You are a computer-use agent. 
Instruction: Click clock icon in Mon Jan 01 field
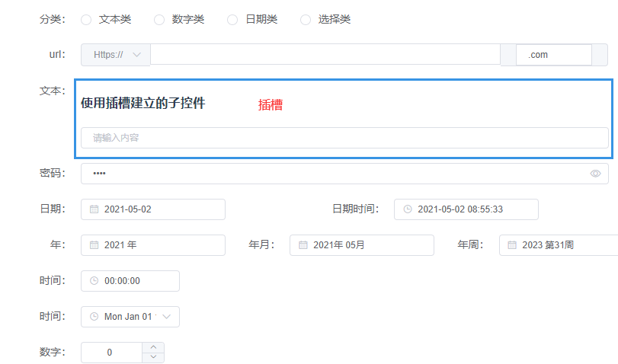(94, 317)
